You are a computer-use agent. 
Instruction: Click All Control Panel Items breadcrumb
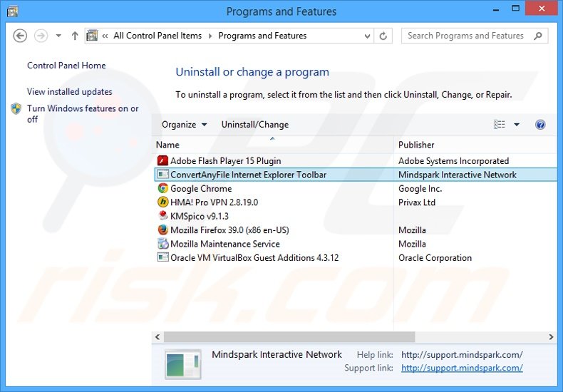coord(157,36)
